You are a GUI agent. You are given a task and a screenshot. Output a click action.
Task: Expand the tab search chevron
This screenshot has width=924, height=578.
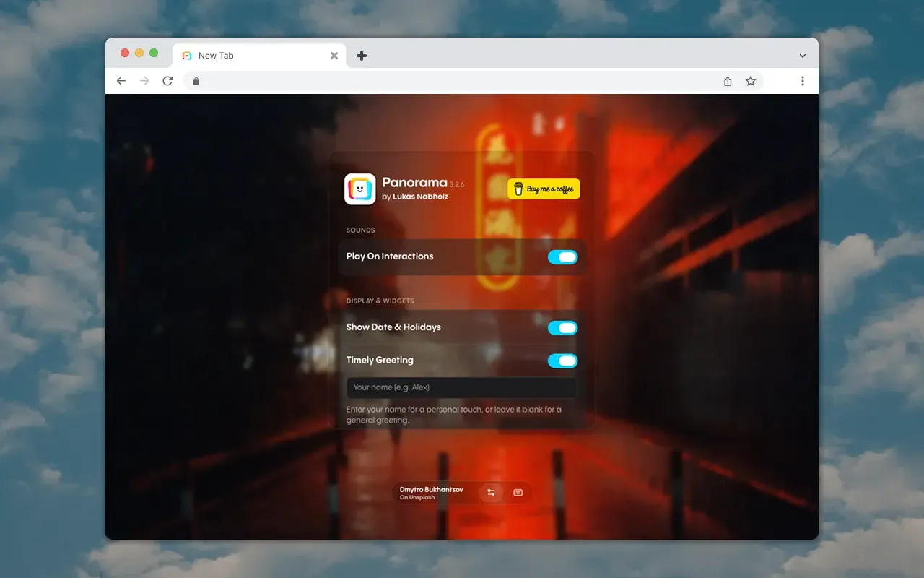802,56
